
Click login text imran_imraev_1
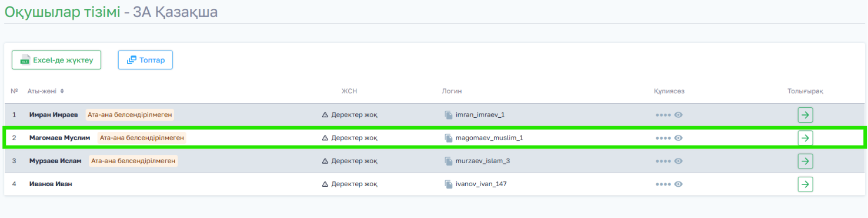click(x=480, y=115)
